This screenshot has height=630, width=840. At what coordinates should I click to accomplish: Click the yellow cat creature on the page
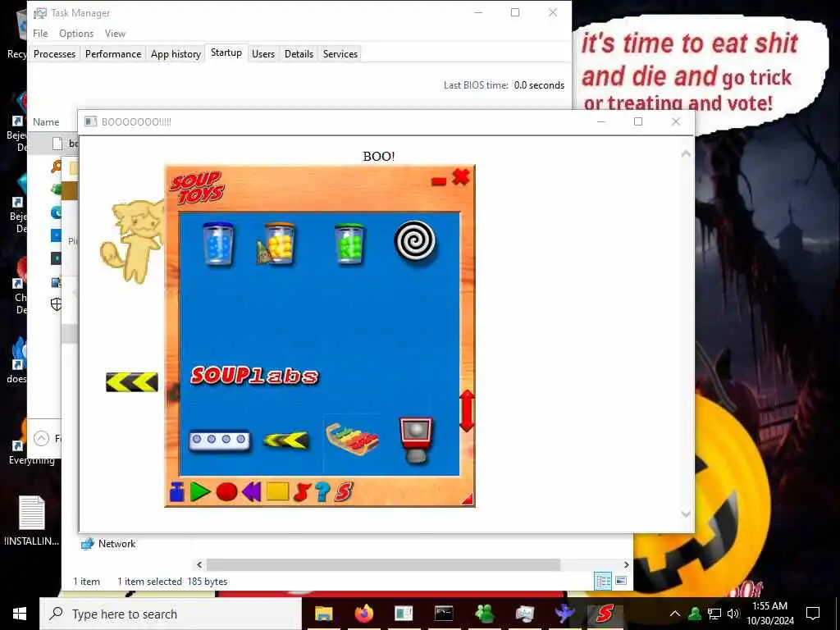(132, 241)
